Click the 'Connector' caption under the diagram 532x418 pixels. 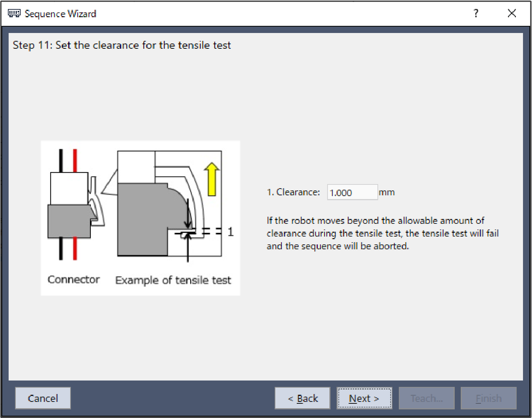74,280
